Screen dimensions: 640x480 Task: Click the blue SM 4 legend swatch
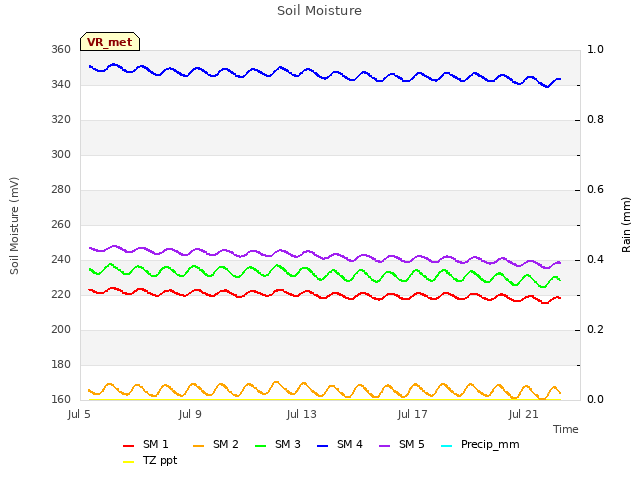(x=322, y=446)
